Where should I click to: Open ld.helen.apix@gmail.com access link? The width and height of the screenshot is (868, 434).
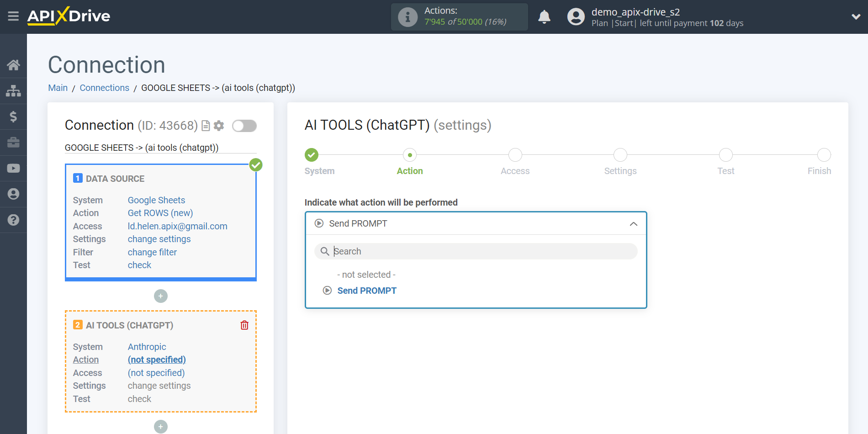(178, 226)
